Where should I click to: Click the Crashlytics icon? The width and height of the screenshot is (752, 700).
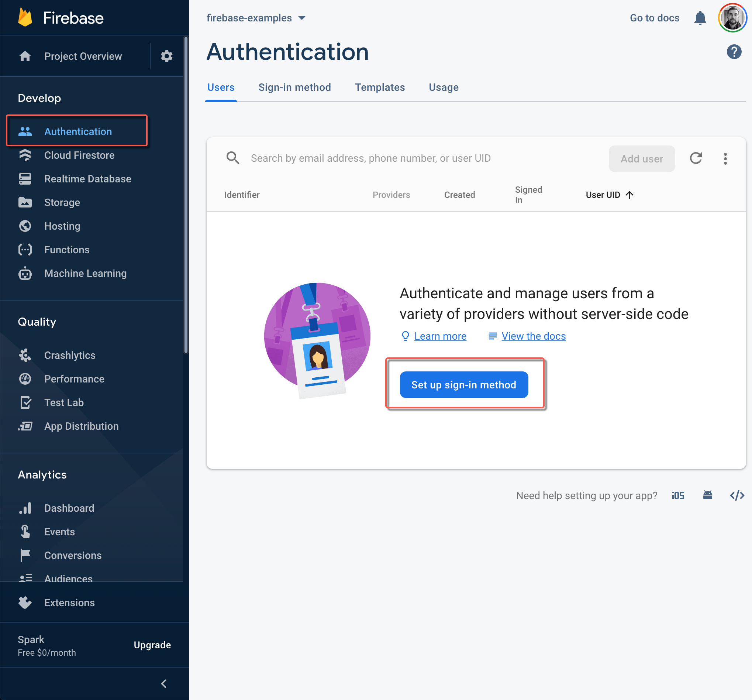25,355
